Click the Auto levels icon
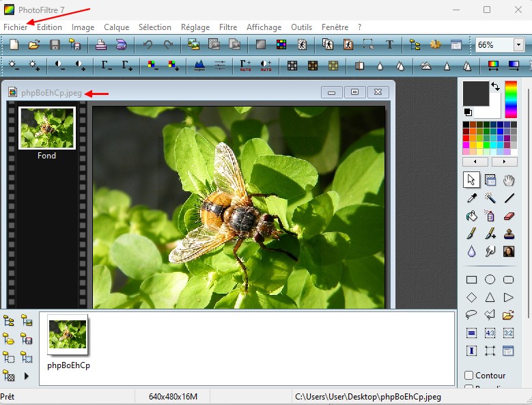This screenshot has width=532, height=405. pos(245,65)
